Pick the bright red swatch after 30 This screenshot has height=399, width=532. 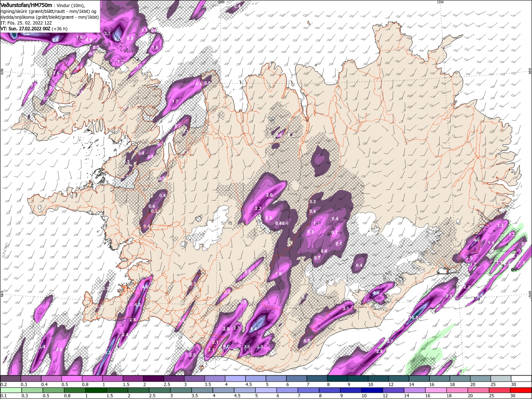tap(521, 390)
